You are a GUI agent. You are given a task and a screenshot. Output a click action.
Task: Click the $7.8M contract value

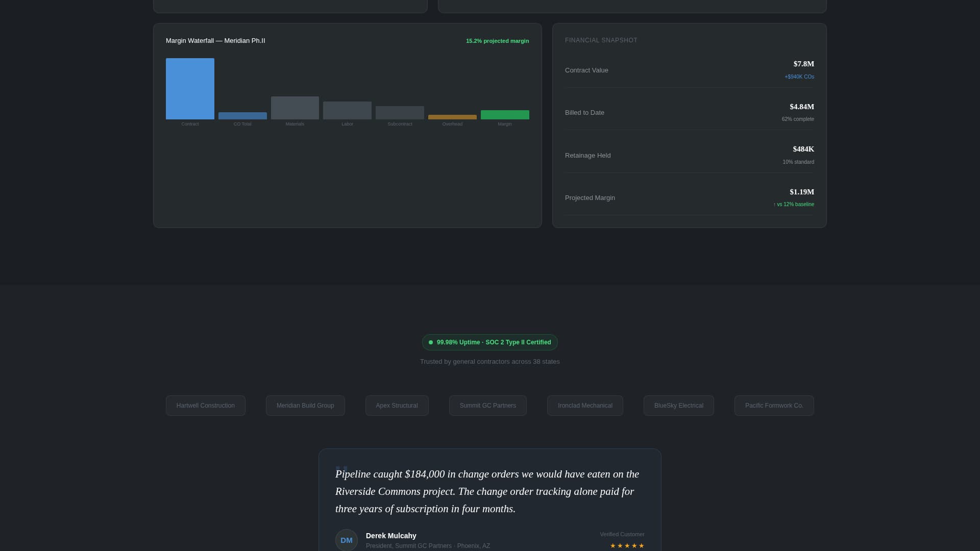click(x=804, y=64)
